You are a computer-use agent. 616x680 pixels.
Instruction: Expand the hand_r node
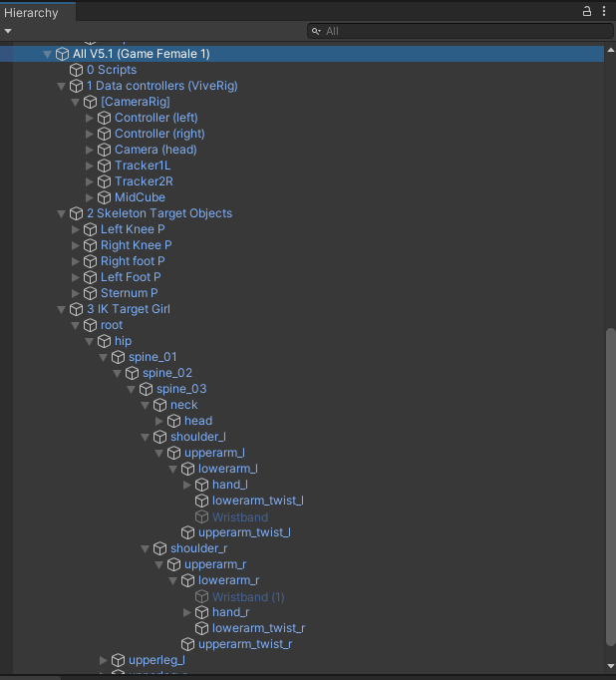click(186, 612)
